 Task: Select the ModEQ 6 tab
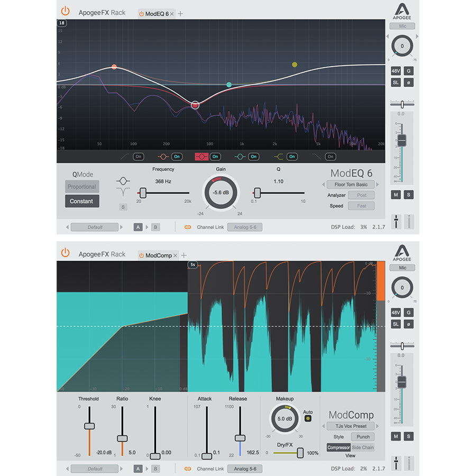point(157,13)
